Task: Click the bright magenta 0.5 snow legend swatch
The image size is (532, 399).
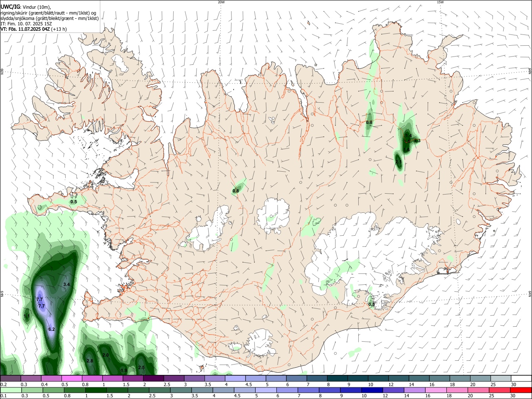Action: pos(71,379)
